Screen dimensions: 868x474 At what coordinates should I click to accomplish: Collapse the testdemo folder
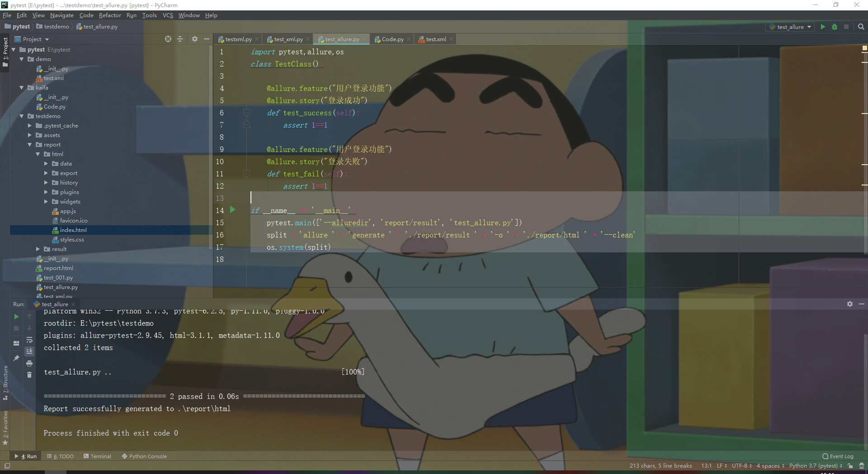[22, 116]
